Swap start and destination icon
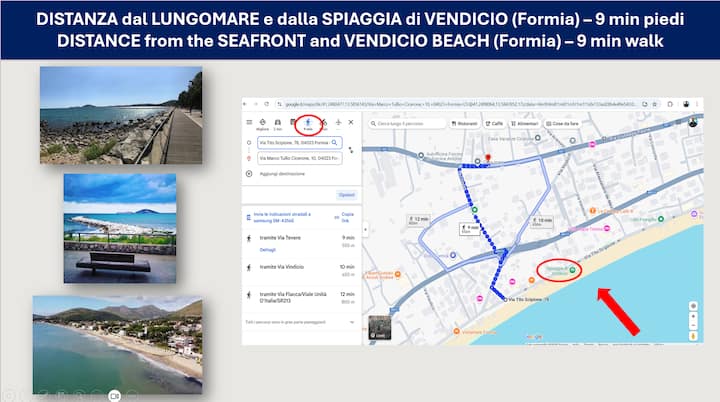 coord(351,150)
